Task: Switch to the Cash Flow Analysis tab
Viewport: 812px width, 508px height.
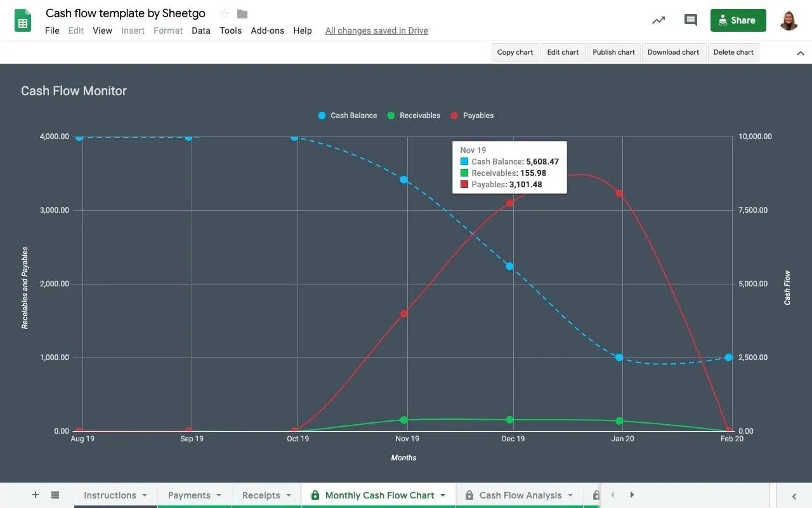Action: [x=521, y=495]
